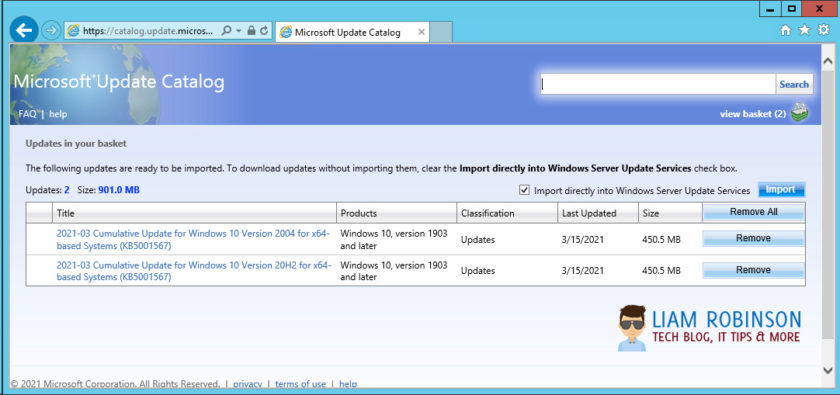This screenshot has height=395, width=840.
Task: Click the Last Updated column header
Action: 598,213
